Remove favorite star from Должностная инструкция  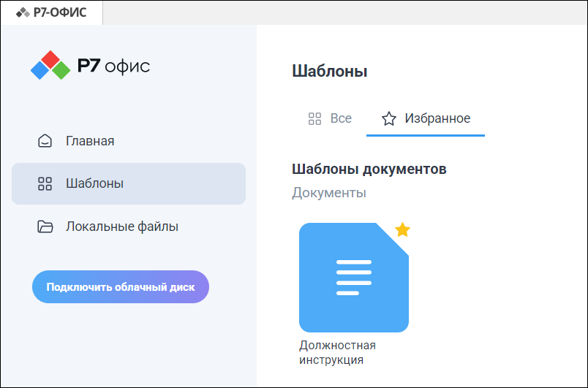point(402,230)
